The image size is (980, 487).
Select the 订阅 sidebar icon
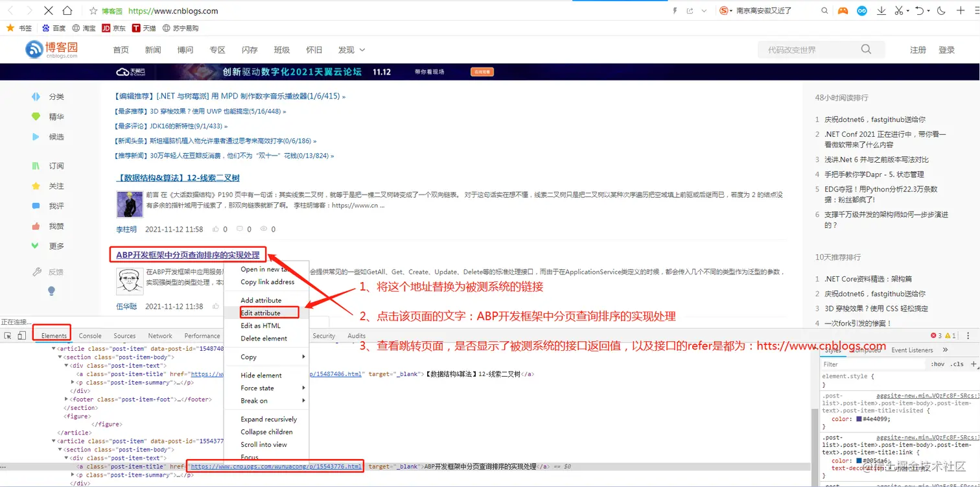36,166
